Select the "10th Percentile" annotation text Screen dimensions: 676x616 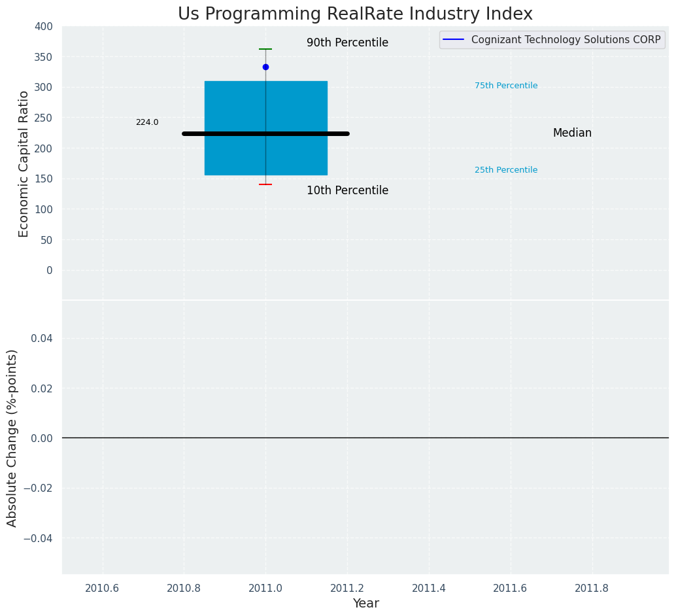pyautogui.click(x=347, y=191)
